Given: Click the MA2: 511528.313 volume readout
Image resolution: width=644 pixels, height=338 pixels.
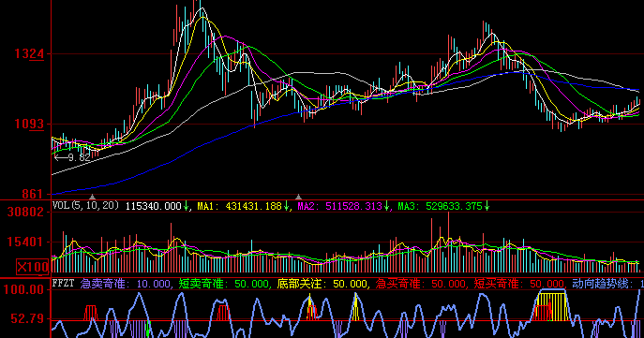Looking at the screenshot, I should coord(339,206).
